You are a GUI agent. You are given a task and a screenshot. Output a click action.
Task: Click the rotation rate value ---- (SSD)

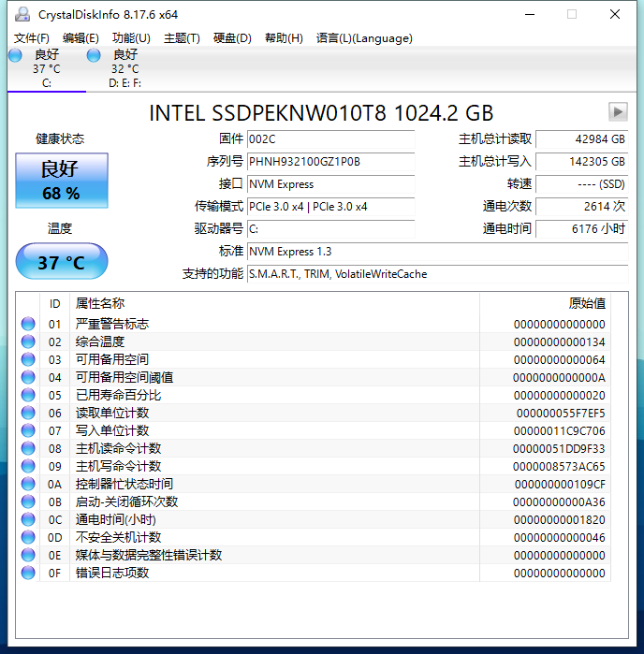click(582, 184)
